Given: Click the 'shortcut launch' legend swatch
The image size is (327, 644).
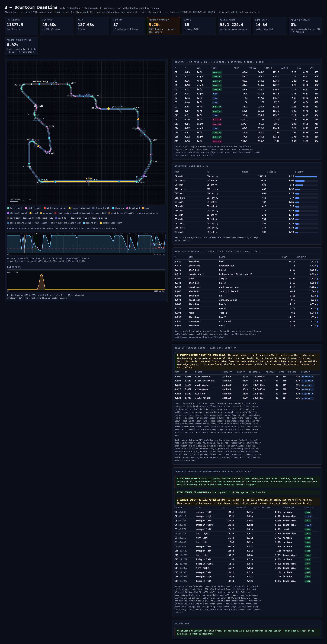Looking at the screenshot, I should (8, 213).
